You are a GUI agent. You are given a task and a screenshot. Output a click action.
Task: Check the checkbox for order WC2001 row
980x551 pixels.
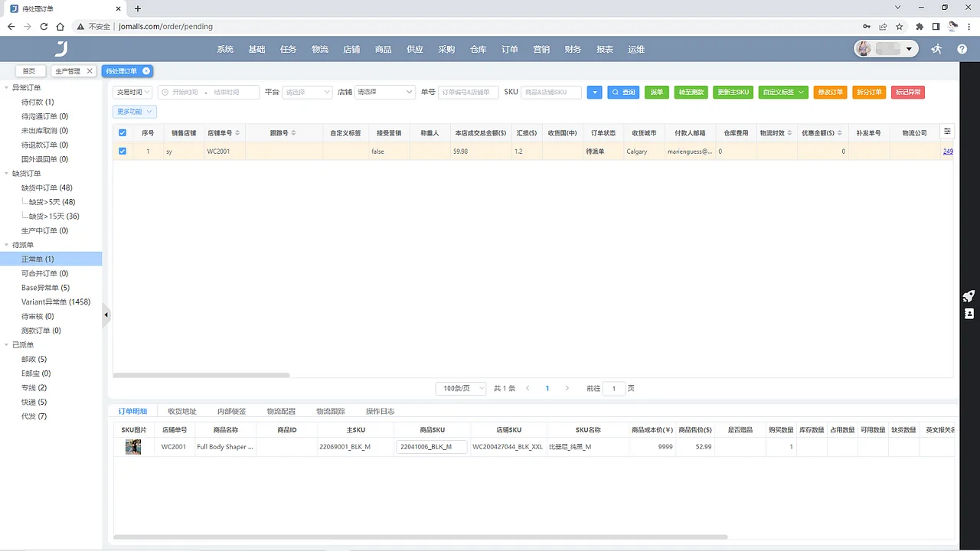click(122, 151)
